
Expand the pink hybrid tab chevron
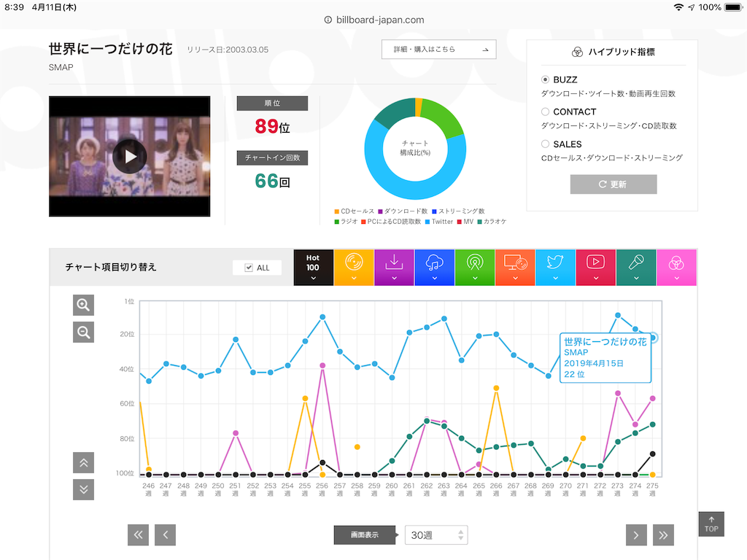pyautogui.click(x=676, y=278)
